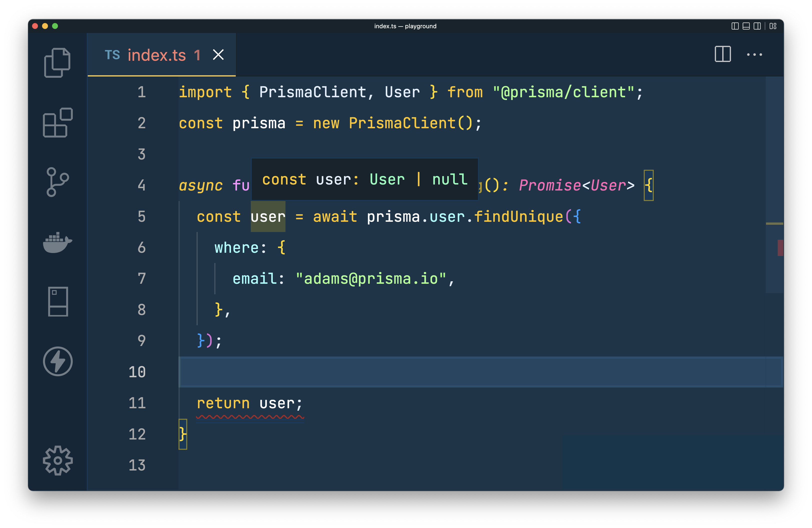Screen dimensions: 812x528
Task: Open the Source Control view
Action: pyautogui.click(x=57, y=182)
